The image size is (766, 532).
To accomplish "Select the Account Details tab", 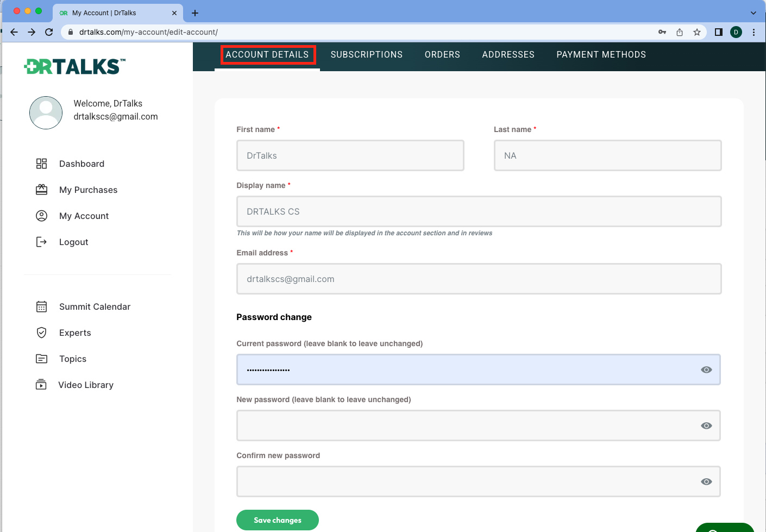I will [267, 55].
